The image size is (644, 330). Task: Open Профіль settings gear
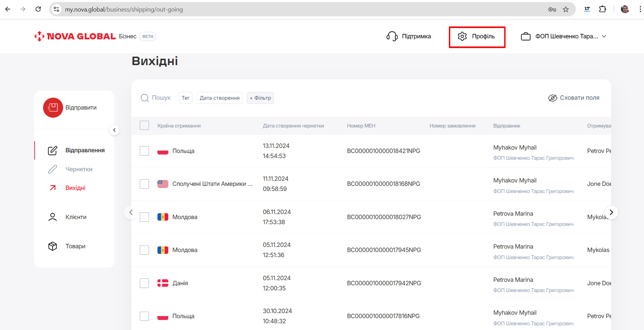pyautogui.click(x=462, y=36)
